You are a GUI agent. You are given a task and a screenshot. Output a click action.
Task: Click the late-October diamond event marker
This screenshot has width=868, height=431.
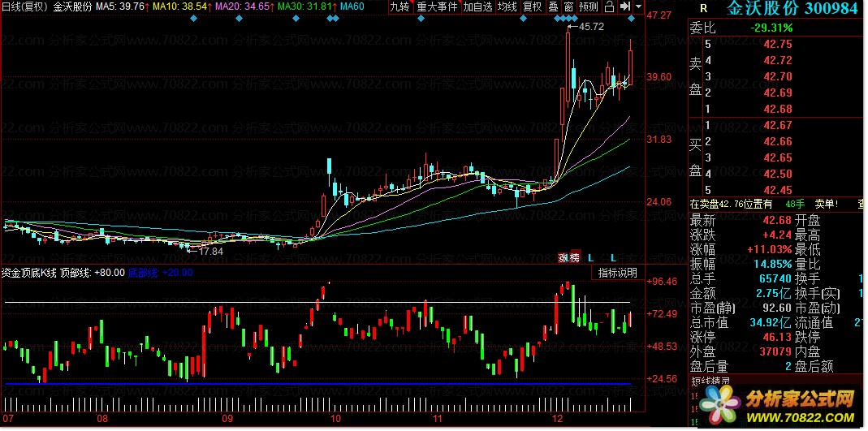(421, 19)
